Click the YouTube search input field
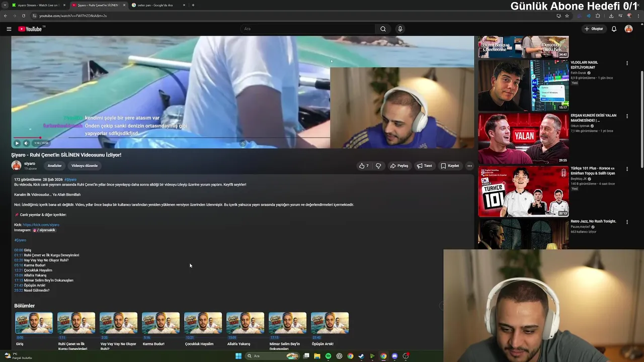644x362 pixels. point(308,29)
